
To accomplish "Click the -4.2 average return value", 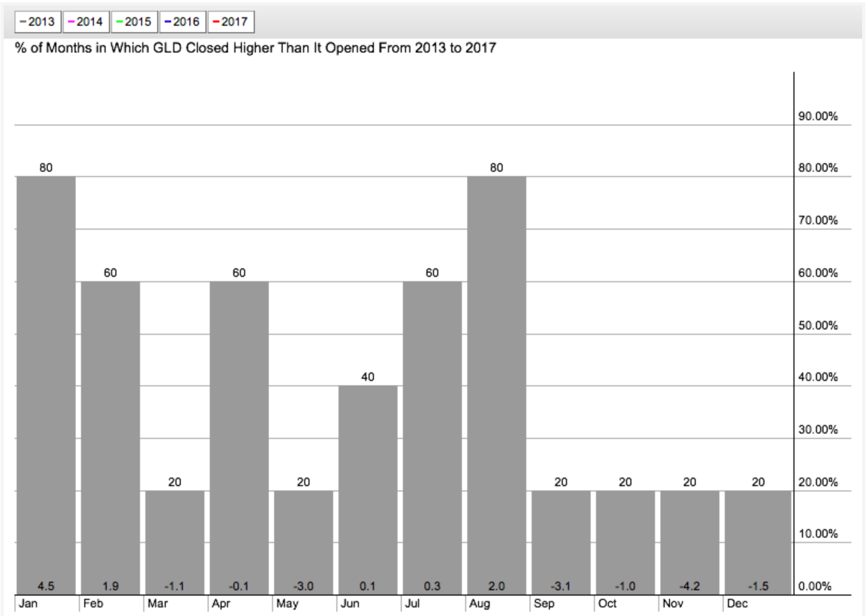I will 690,586.
